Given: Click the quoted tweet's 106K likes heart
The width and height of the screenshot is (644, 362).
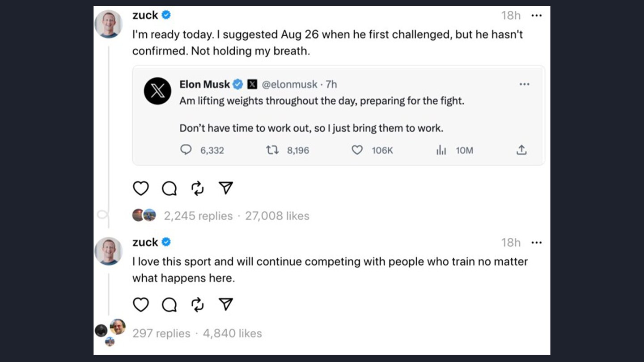Looking at the screenshot, I should pyautogui.click(x=357, y=150).
